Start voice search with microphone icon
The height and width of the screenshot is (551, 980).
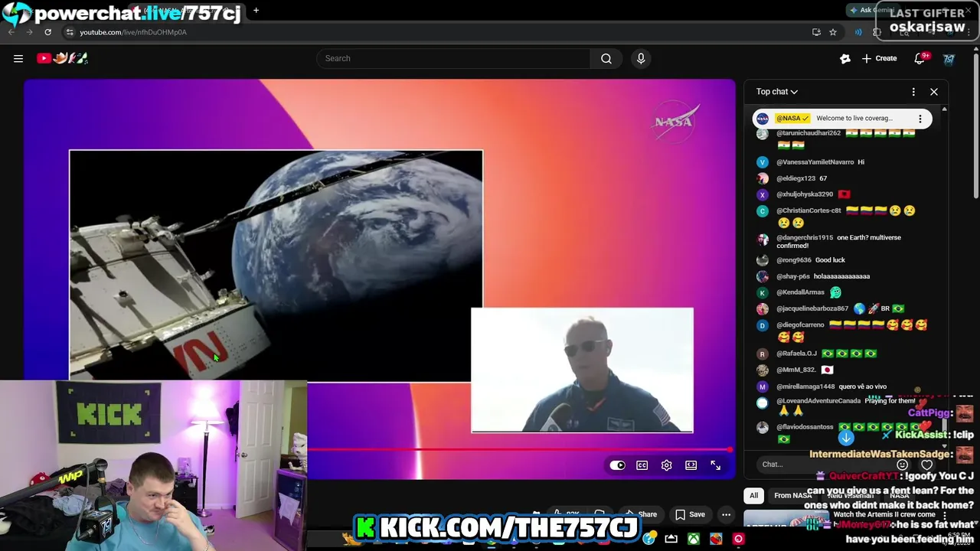(641, 58)
